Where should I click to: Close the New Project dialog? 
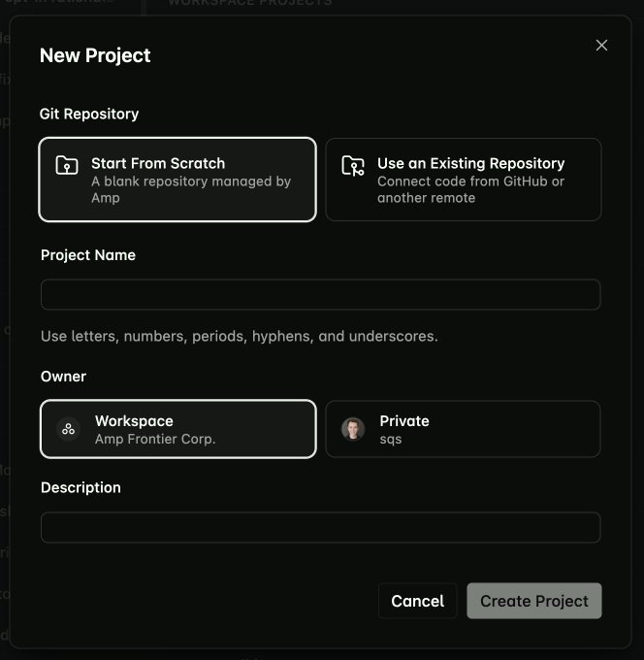coord(601,45)
